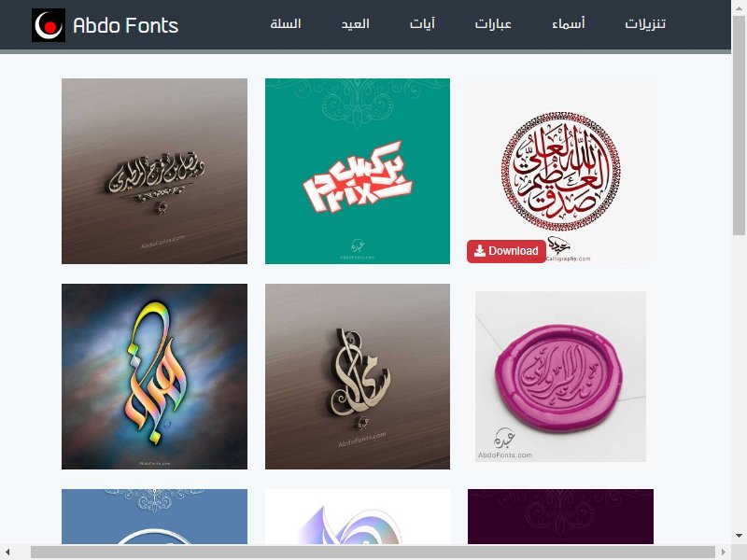Open the green background red logo thumbnail

click(x=358, y=171)
